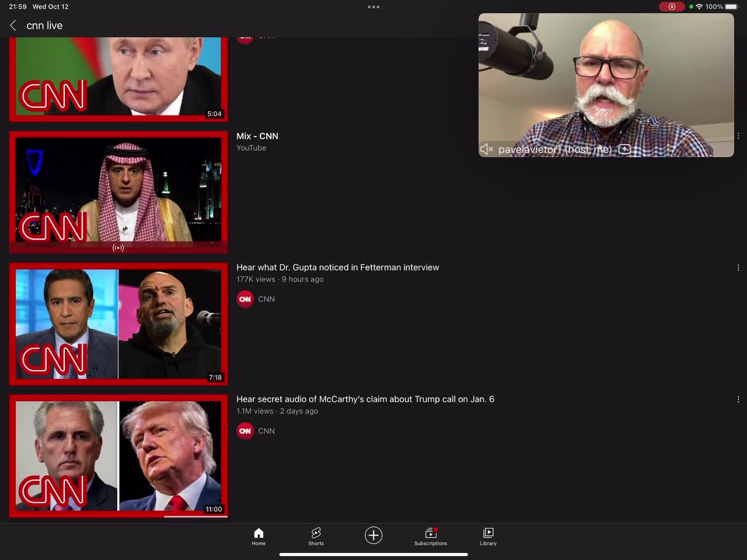Tap the cnn live search query text
This screenshot has height=560, width=747.
tap(44, 26)
